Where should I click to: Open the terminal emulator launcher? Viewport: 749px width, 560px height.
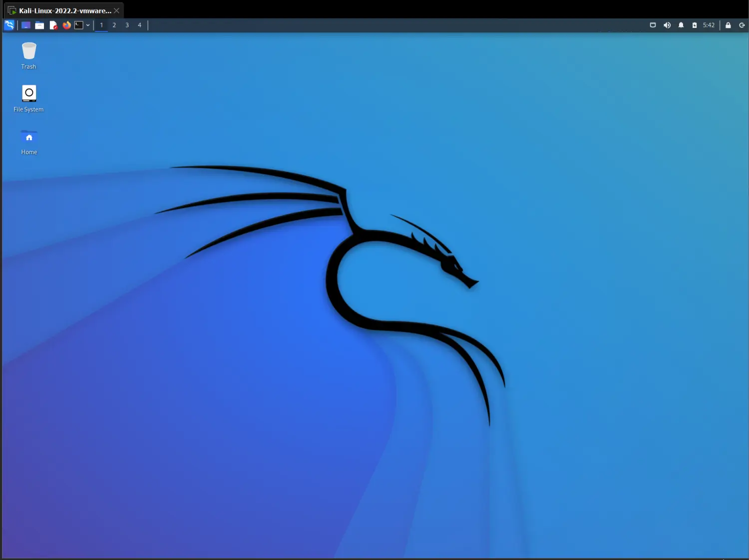point(79,25)
